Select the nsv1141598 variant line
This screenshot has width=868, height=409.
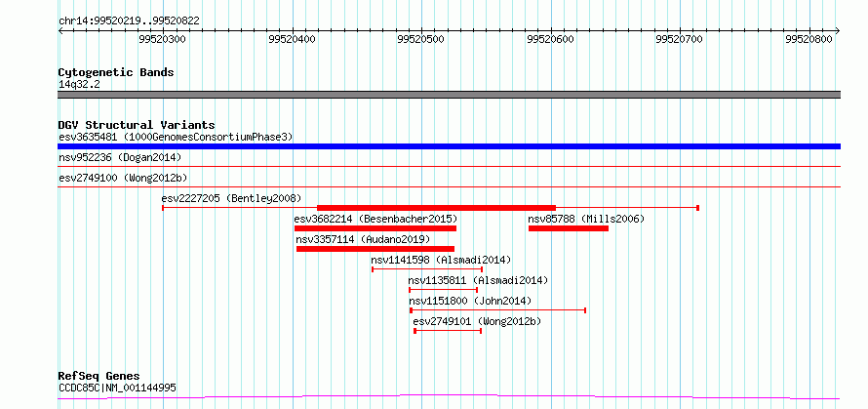[427, 269]
